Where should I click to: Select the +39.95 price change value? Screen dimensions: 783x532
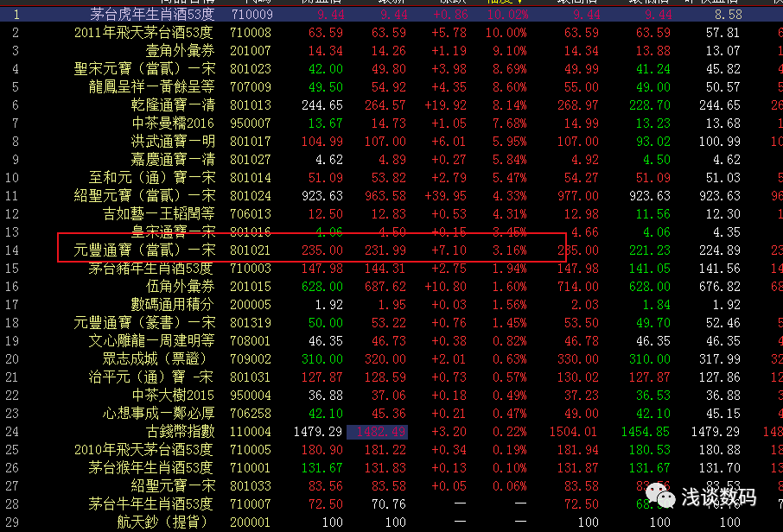coord(445,196)
